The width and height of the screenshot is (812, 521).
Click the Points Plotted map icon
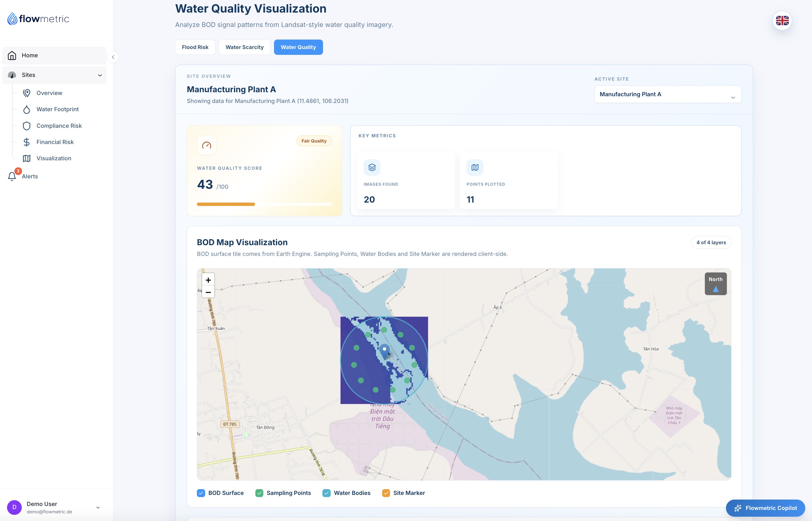pos(475,167)
